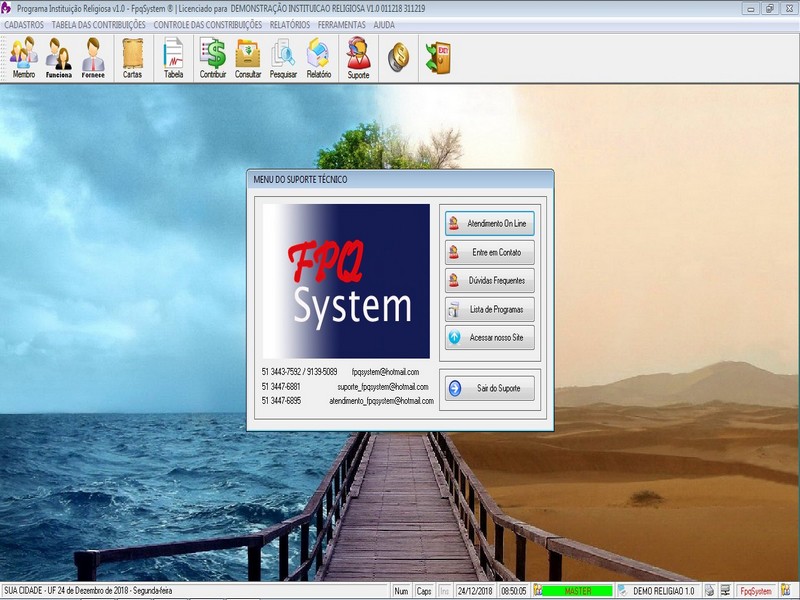Open the Tabela document icon
Screen dimensions: 800x600
pos(173,58)
